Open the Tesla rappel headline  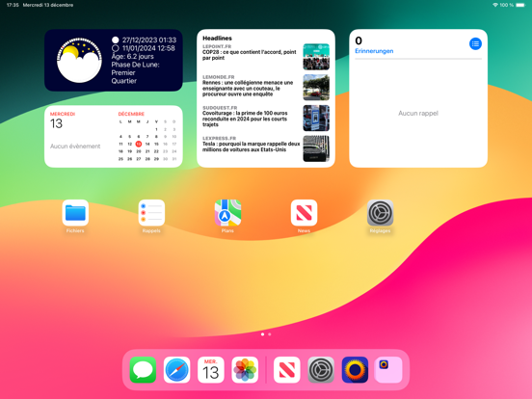point(252,146)
